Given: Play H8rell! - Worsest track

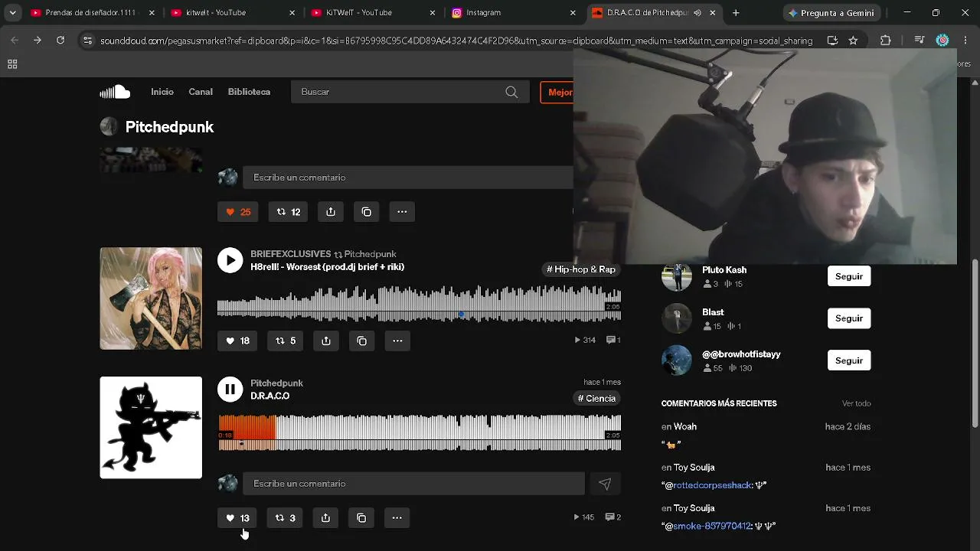Looking at the screenshot, I should coord(230,260).
